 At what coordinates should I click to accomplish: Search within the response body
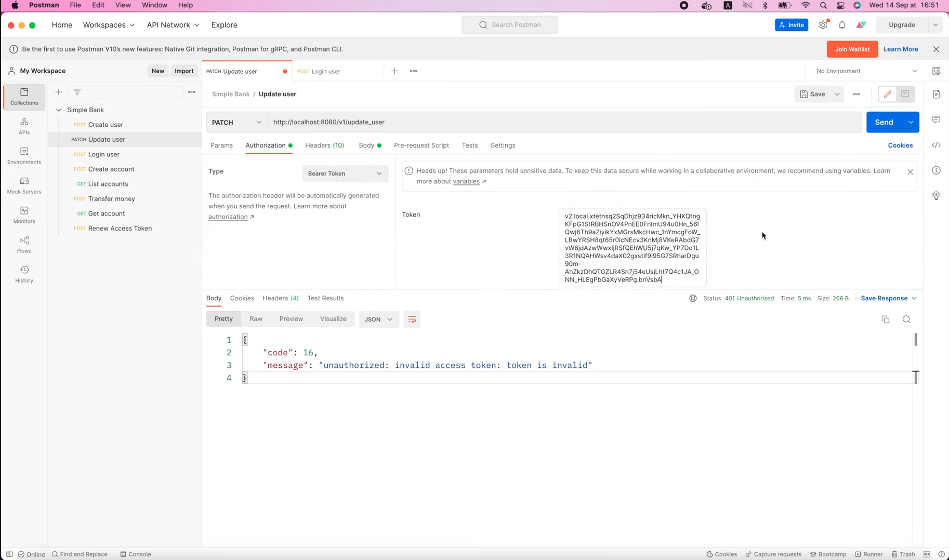coord(906,319)
